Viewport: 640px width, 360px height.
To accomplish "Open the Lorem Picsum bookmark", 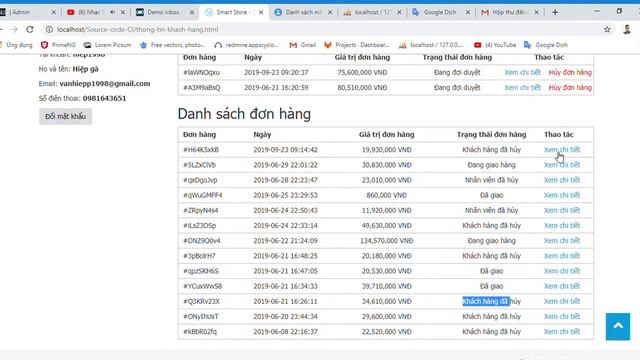I will (107, 45).
